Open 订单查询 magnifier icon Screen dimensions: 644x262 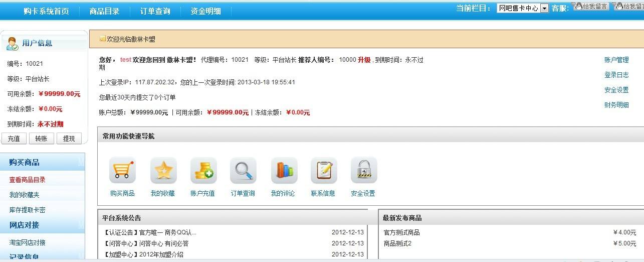(x=243, y=171)
